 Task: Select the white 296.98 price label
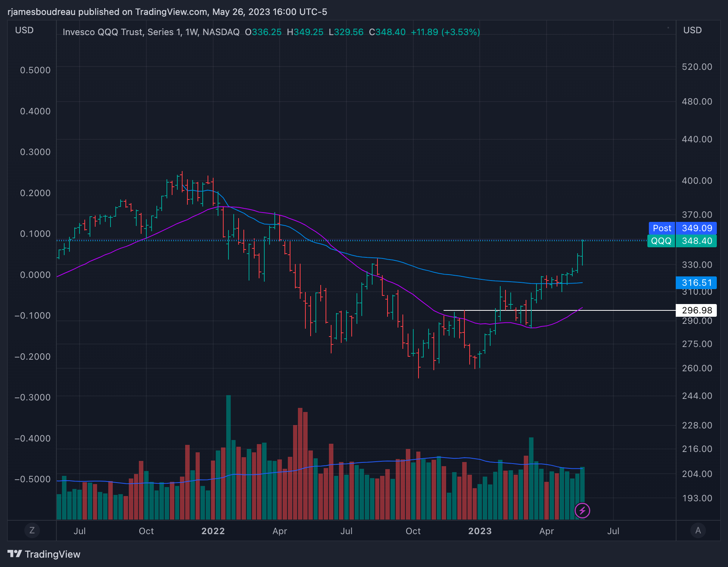(x=696, y=310)
